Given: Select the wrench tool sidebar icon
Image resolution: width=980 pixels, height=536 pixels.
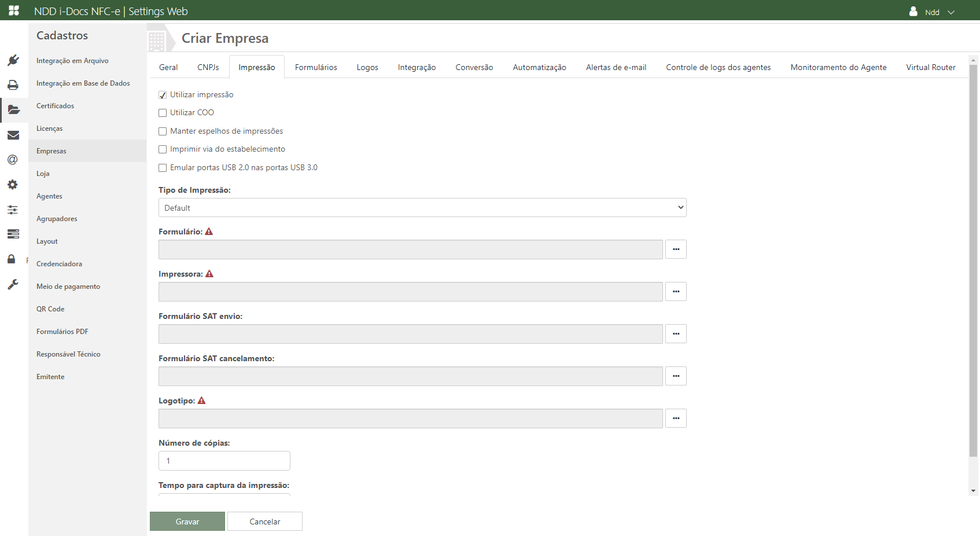Looking at the screenshot, I should click(13, 284).
